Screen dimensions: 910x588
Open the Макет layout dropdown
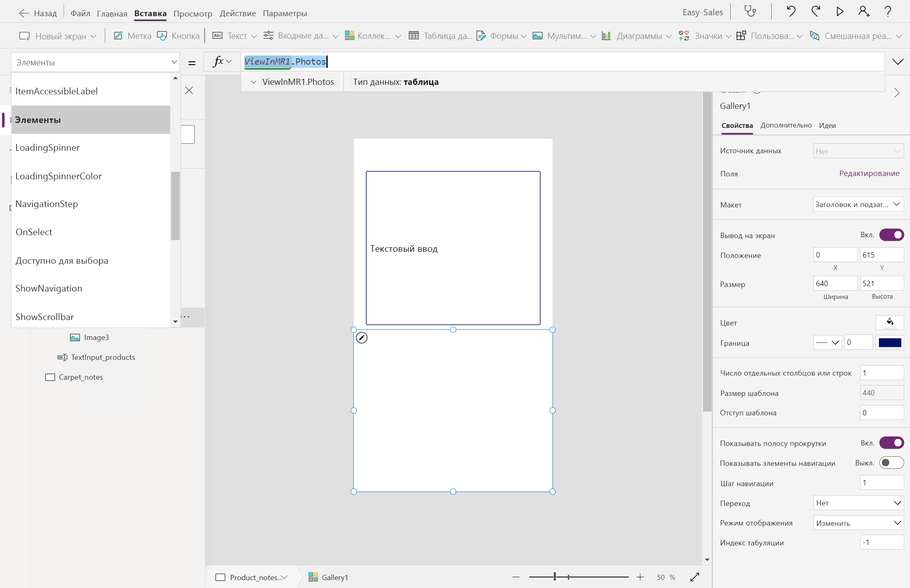858,204
